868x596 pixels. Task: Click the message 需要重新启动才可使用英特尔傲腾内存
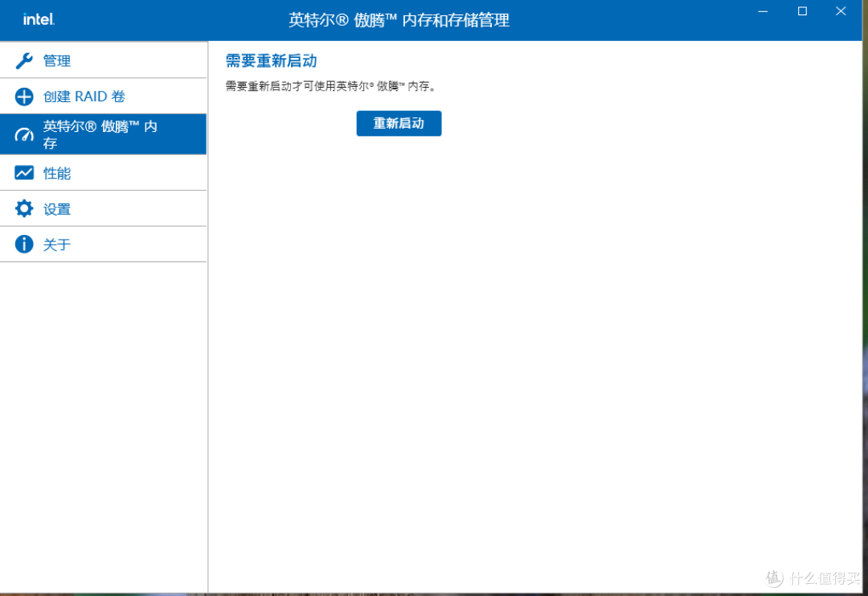click(331, 86)
